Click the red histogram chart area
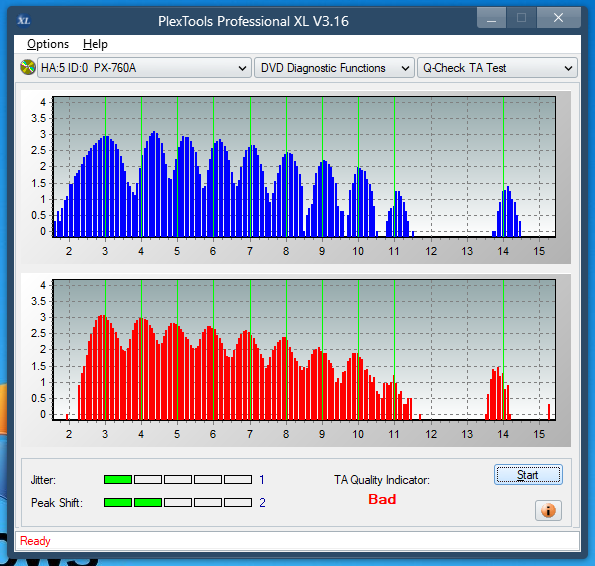 pos(304,350)
